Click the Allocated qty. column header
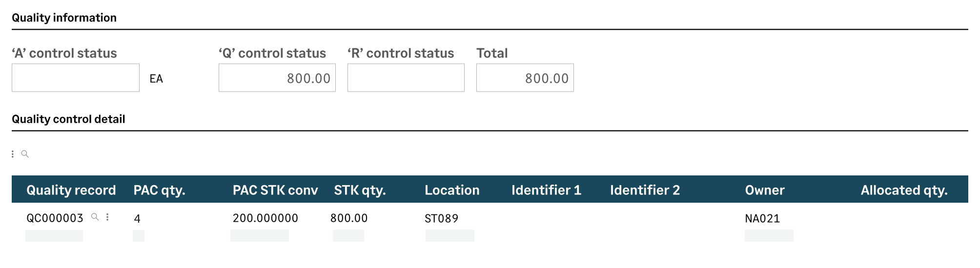Image resolution: width=980 pixels, height=268 pixels. (904, 190)
